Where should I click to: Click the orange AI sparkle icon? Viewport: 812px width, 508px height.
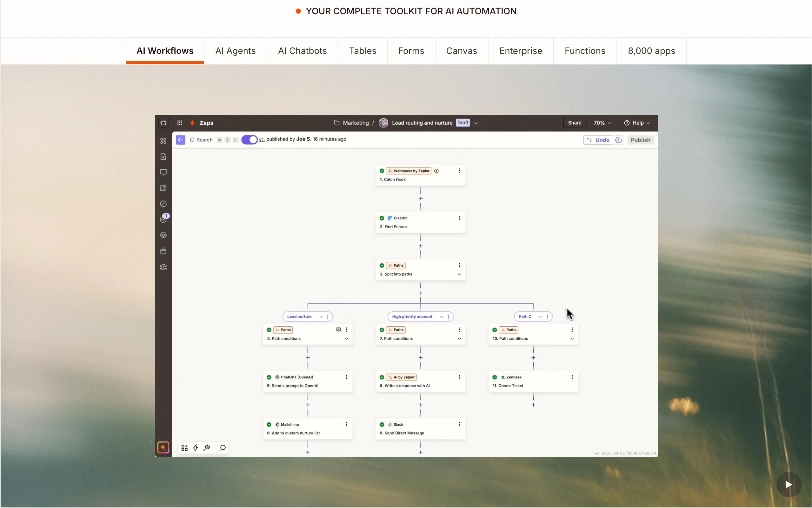tap(163, 447)
